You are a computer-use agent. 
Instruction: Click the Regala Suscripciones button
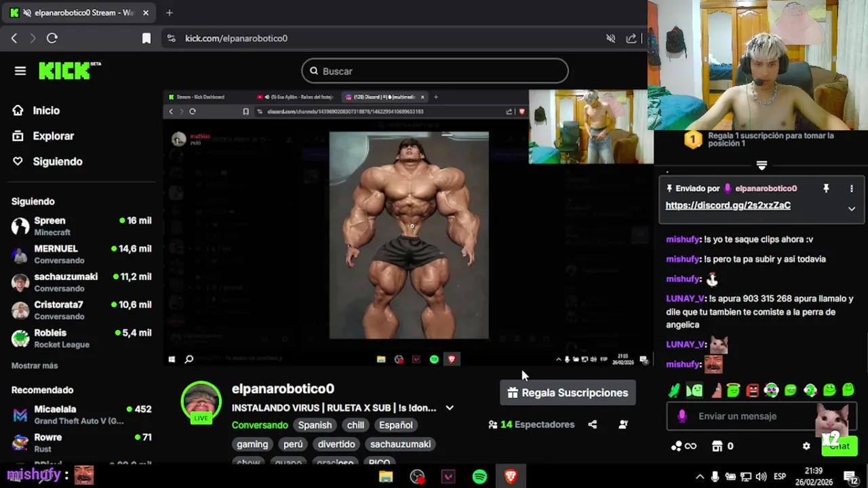point(568,392)
